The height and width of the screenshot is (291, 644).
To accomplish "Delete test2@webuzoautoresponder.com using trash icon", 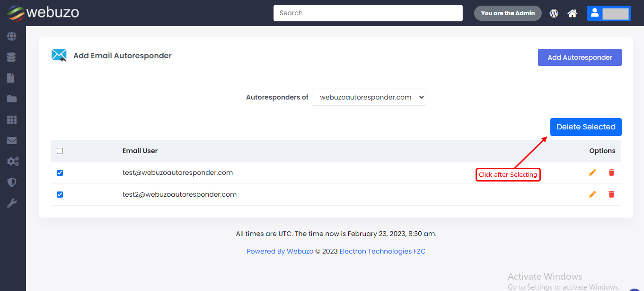I will (611, 194).
